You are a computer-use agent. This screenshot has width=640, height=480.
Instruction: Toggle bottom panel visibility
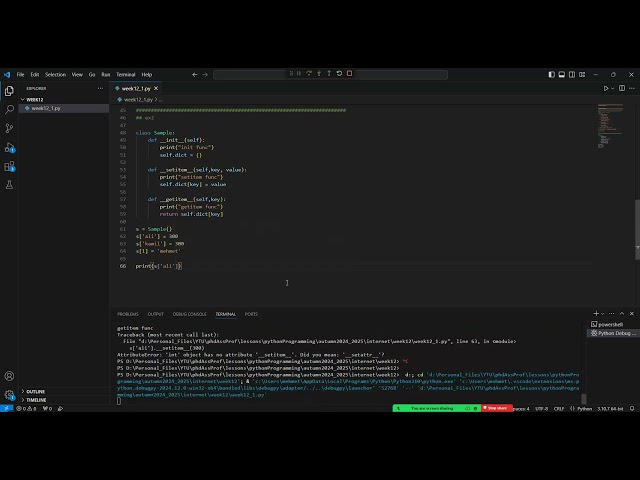562,74
